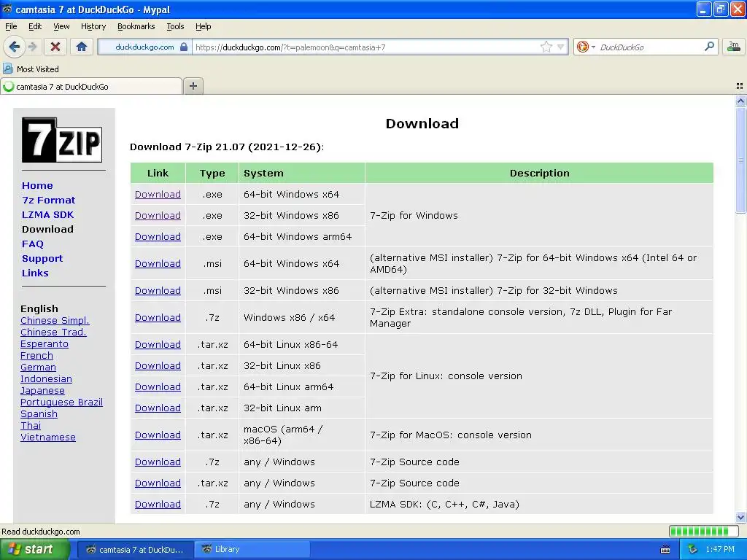Click the keyboard icon in system tray

click(x=665, y=550)
